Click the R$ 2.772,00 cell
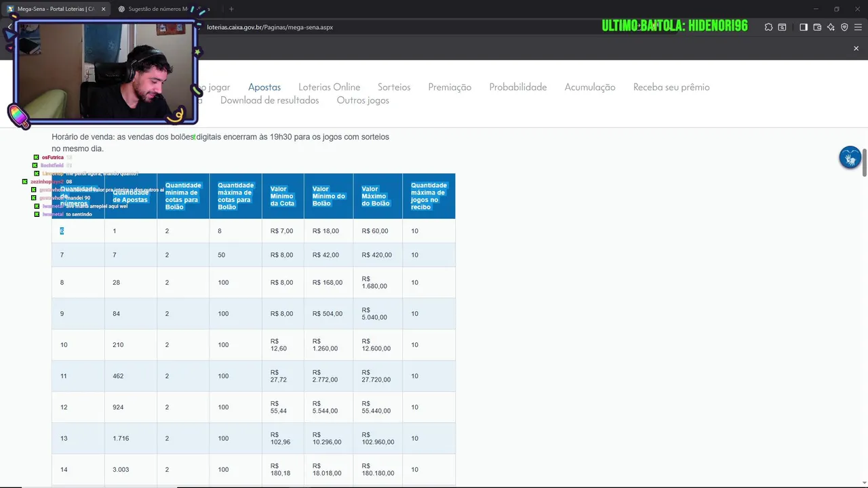Image resolution: width=868 pixels, height=488 pixels. (329, 376)
